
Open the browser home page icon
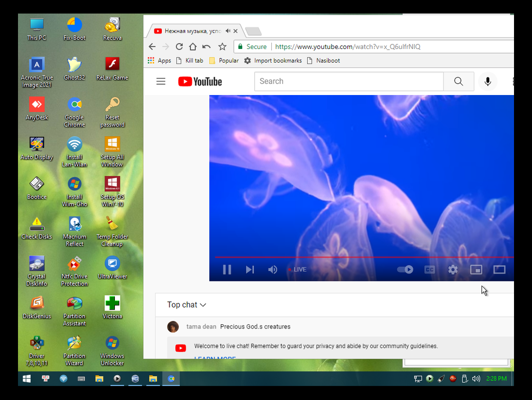coord(193,47)
